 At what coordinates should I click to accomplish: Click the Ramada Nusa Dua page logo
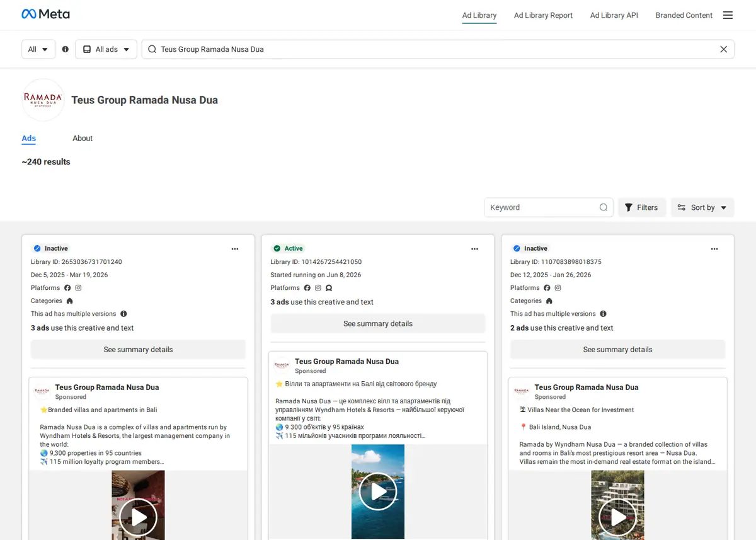pyautogui.click(x=43, y=100)
